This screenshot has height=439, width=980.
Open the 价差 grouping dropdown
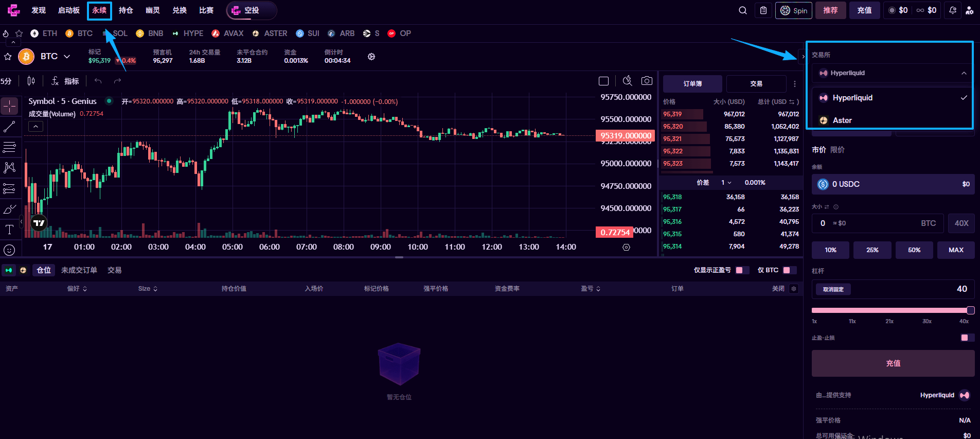point(726,183)
